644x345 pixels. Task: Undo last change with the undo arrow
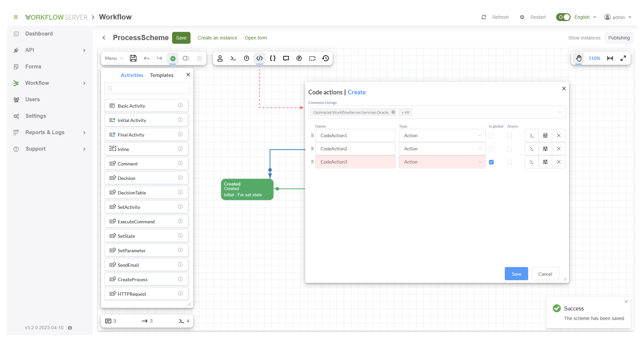[146, 58]
